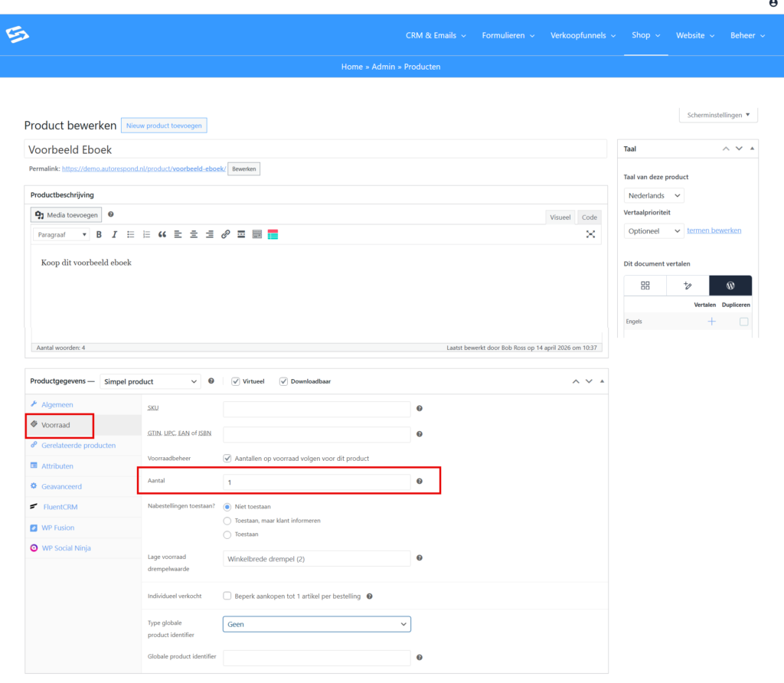Click the insert link icon

225,234
